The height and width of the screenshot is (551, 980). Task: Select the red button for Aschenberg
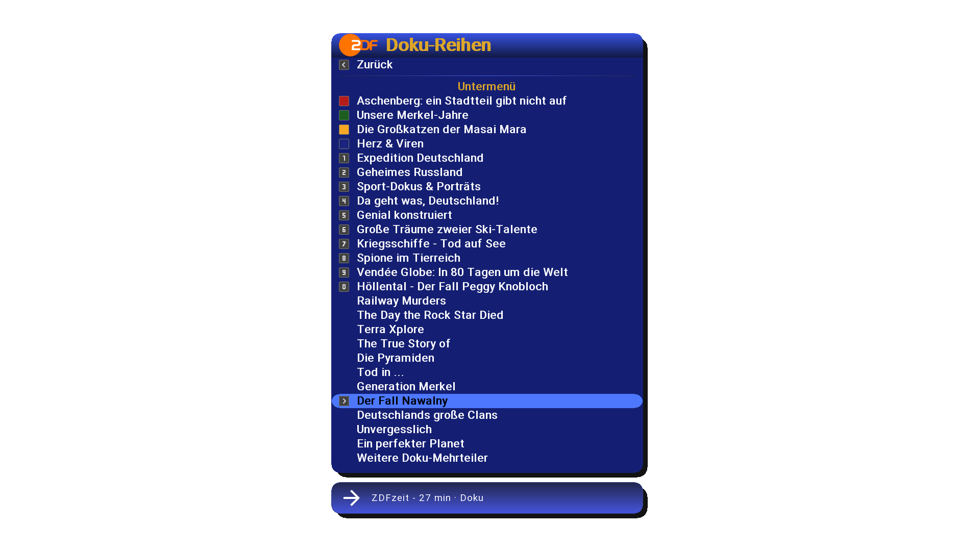coord(344,101)
